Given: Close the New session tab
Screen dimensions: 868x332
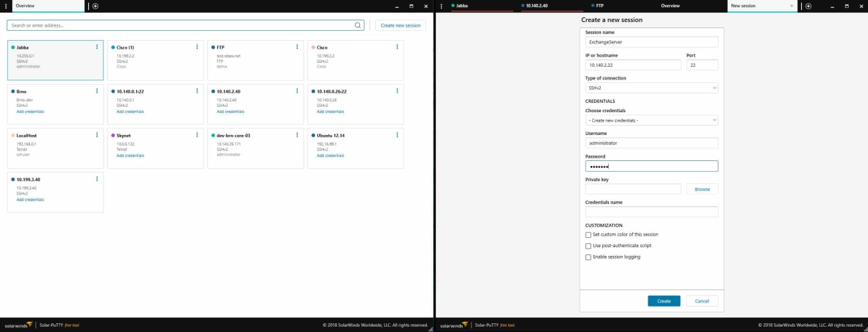Looking at the screenshot, I should coord(792,5).
